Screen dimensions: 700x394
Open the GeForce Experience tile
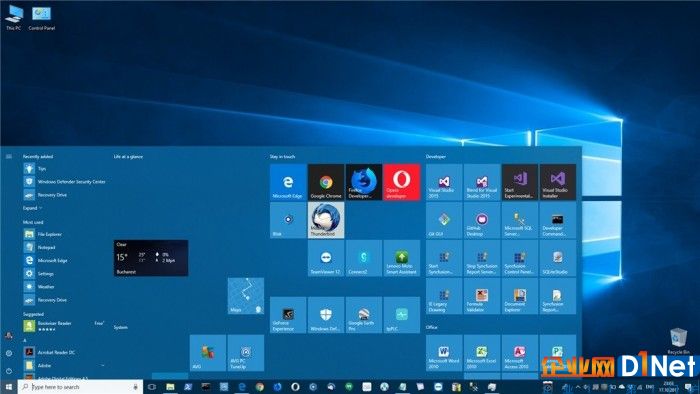288,315
